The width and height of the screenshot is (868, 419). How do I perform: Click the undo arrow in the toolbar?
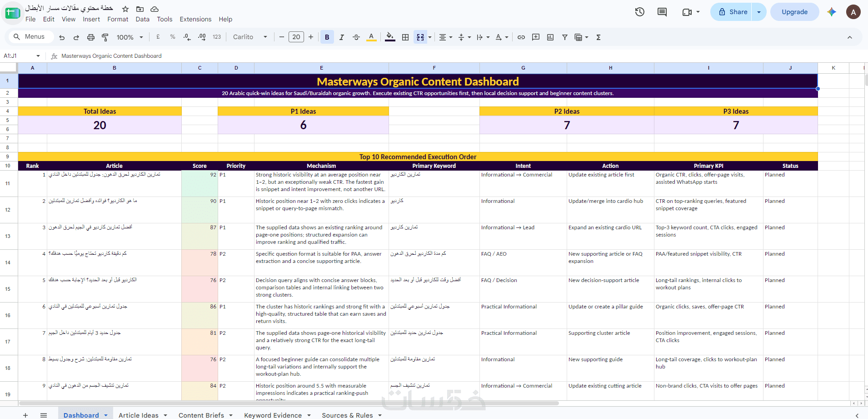pos(62,37)
